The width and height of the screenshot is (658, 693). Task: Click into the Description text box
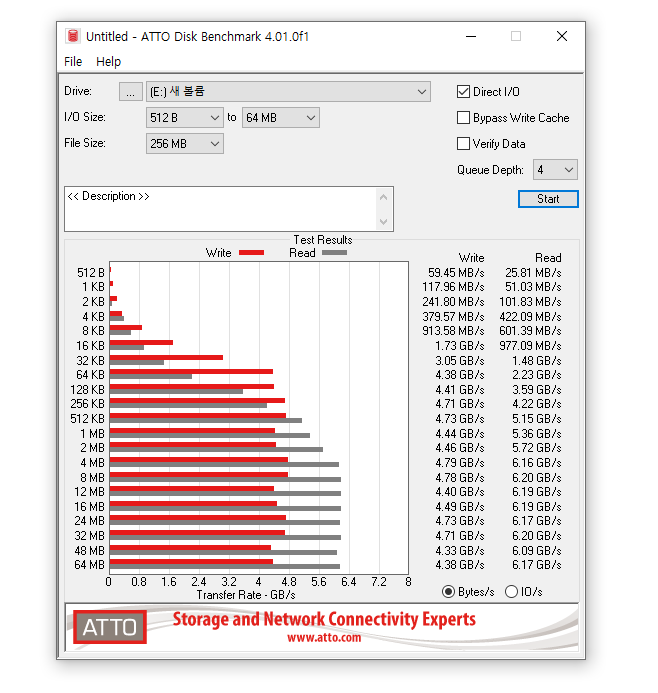221,209
